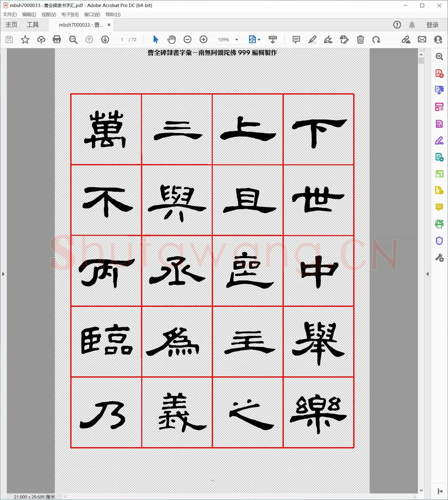
Task: Go to next page arrow
Action: click(105, 39)
